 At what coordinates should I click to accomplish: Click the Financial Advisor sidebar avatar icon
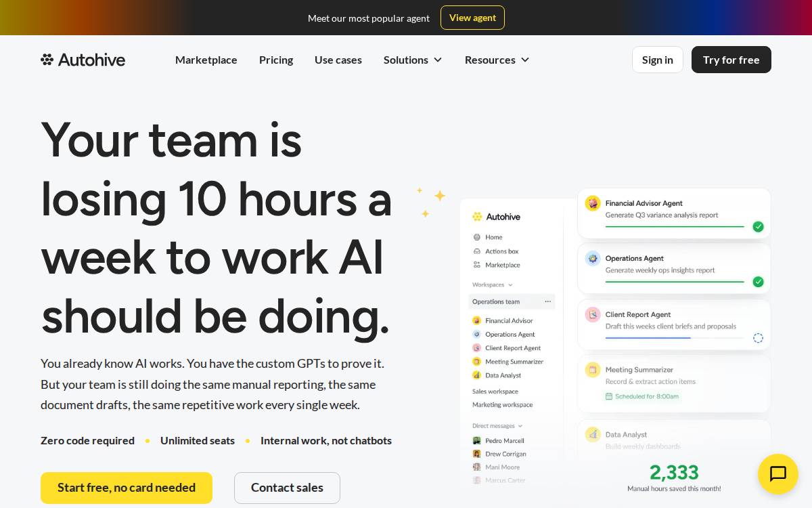[476, 320]
